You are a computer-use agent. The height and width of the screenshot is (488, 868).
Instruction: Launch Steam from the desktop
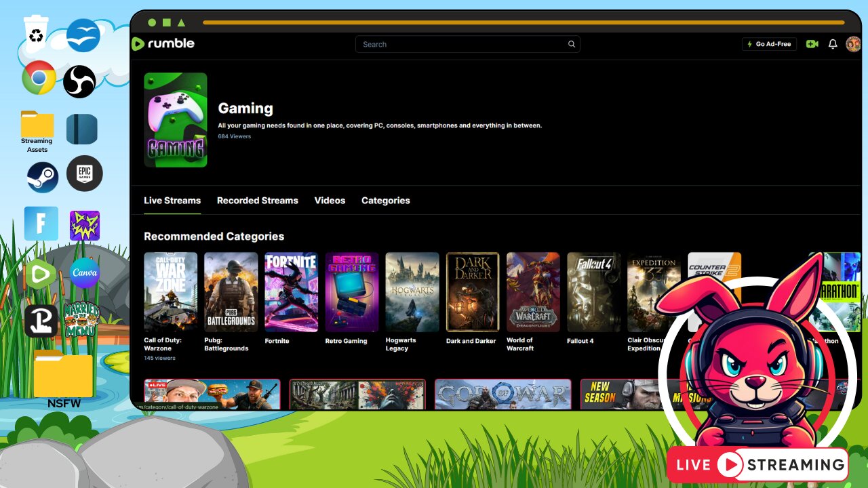43,178
